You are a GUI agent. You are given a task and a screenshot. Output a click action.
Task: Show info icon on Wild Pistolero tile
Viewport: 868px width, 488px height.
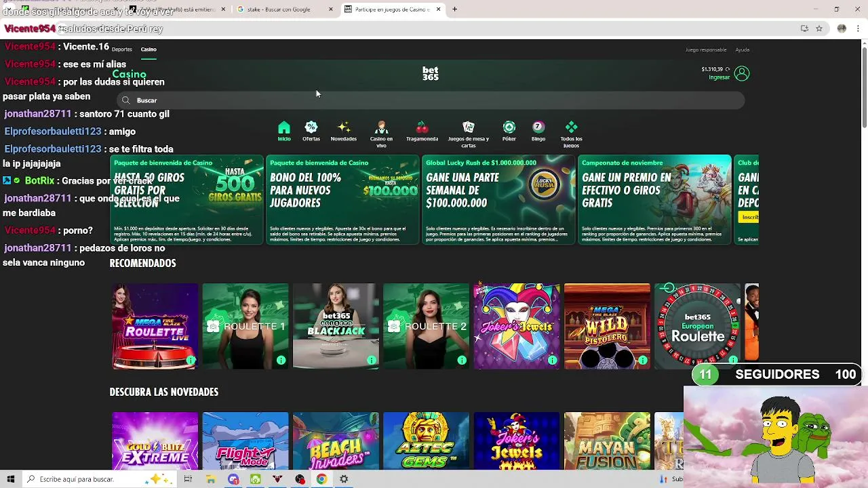(642, 361)
